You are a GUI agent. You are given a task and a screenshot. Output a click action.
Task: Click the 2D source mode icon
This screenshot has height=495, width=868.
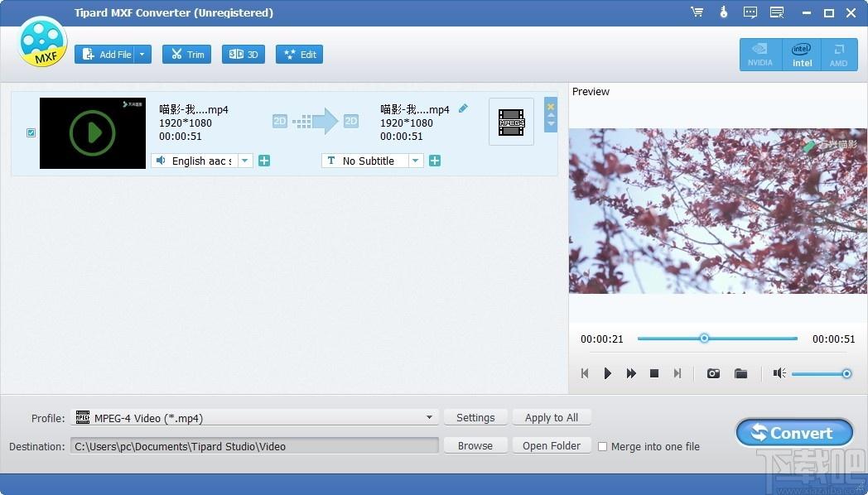pos(280,121)
